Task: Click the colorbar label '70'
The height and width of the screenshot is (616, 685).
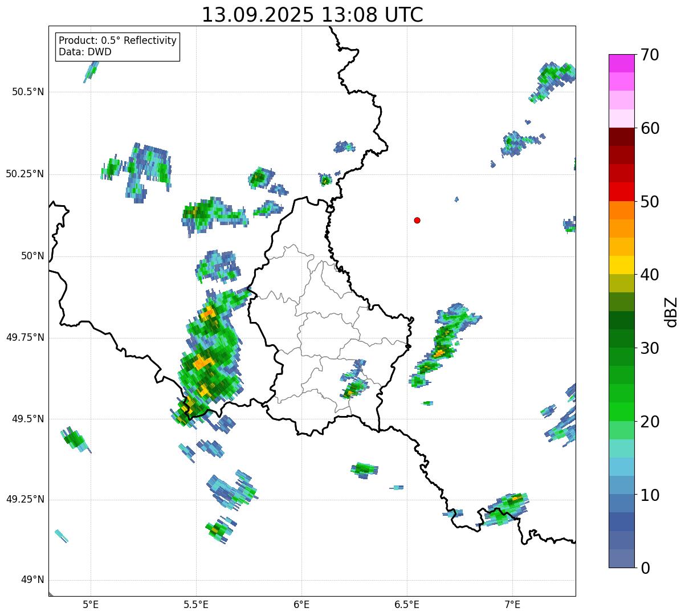Action: (650, 55)
